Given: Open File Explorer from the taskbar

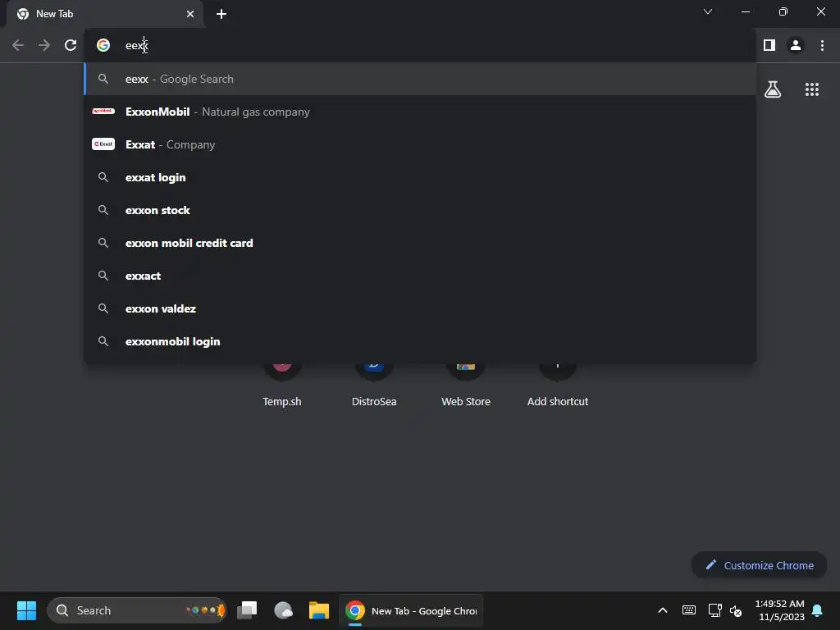Looking at the screenshot, I should click(319, 610).
